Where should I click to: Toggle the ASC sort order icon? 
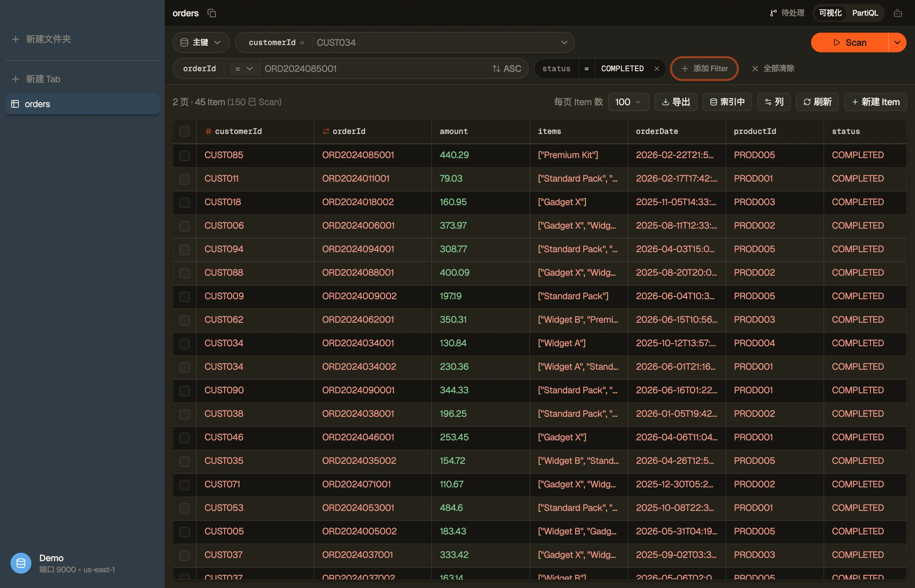click(496, 69)
